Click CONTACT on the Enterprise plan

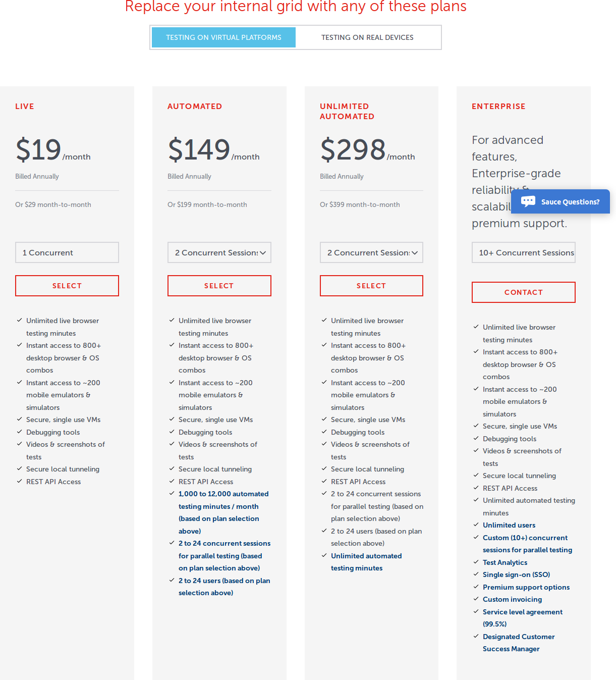[x=523, y=292]
